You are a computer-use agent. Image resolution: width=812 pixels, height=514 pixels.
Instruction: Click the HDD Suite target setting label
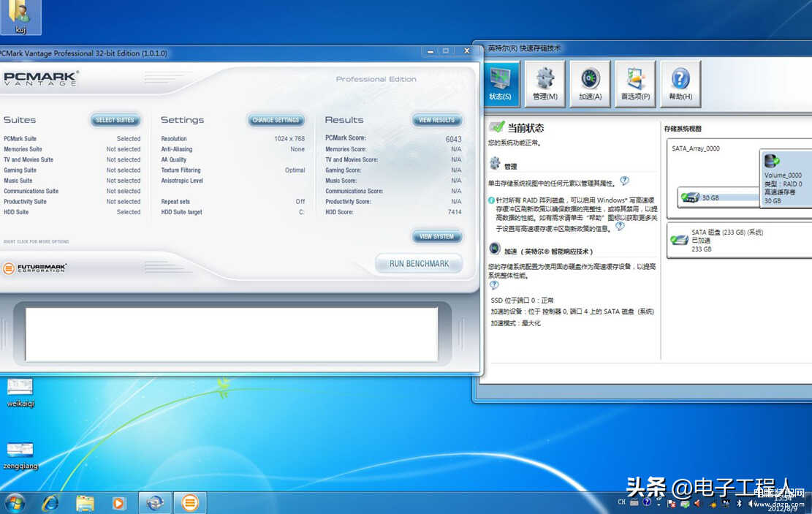[x=181, y=212]
